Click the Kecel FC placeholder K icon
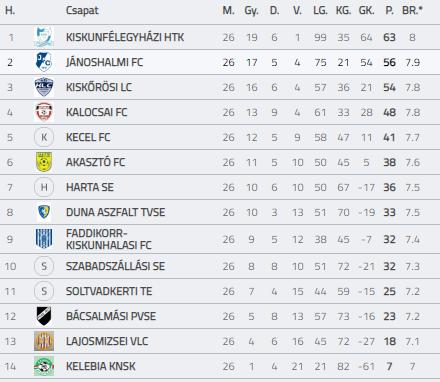The image size is (440, 382). (x=44, y=137)
